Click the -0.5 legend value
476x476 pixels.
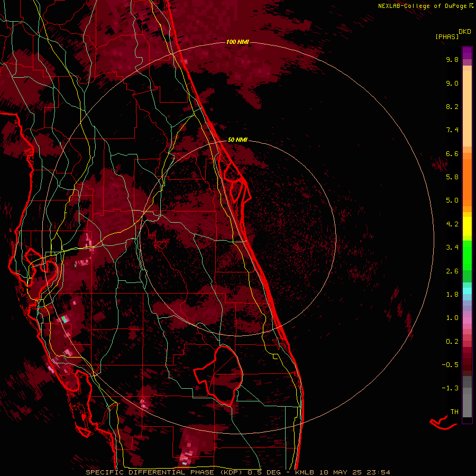450,365
